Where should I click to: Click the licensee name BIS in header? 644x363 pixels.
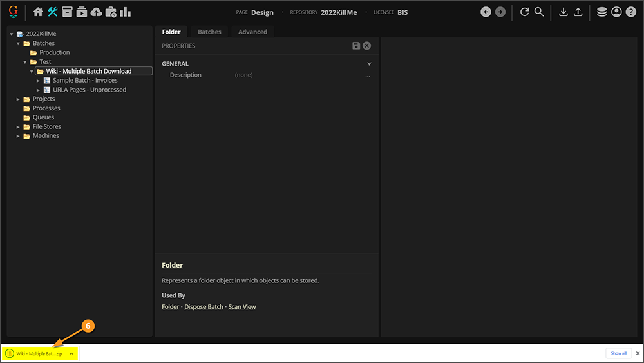[x=402, y=12]
